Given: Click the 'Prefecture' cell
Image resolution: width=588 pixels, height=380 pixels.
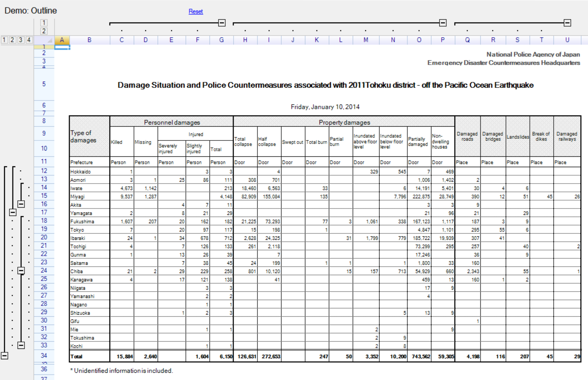Looking at the screenshot, I should click(x=90, y=162).
